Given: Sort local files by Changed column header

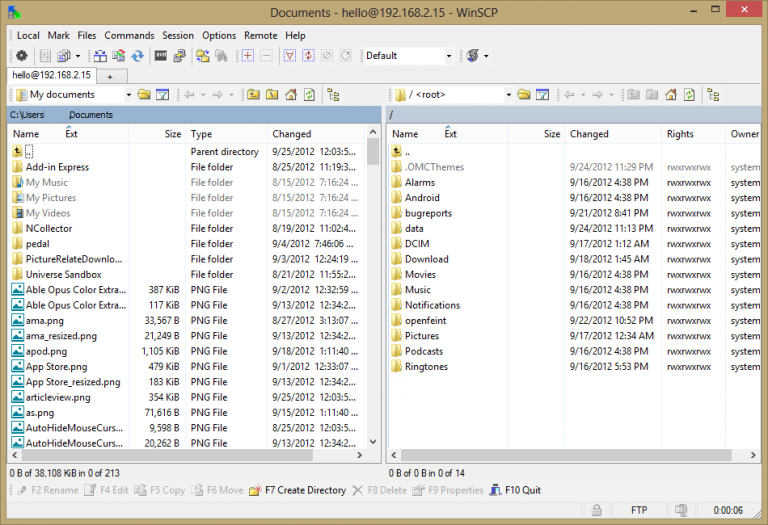Looking at the screenshot, I should click(x=316, y=134).
